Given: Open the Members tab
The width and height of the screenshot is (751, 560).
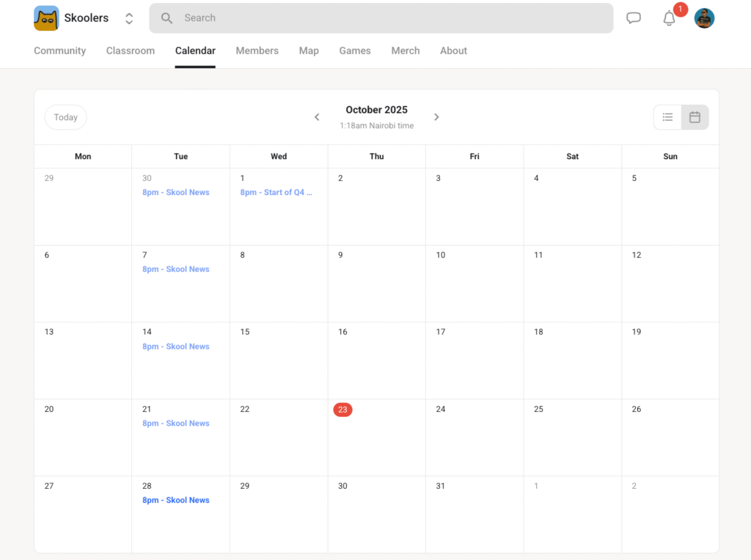Looking at the screenshot, I should coord(257,51).
